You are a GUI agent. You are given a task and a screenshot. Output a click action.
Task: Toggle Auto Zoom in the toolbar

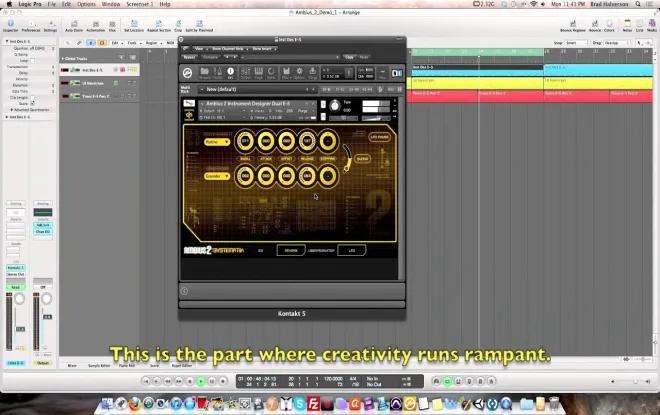coord(74,25)
